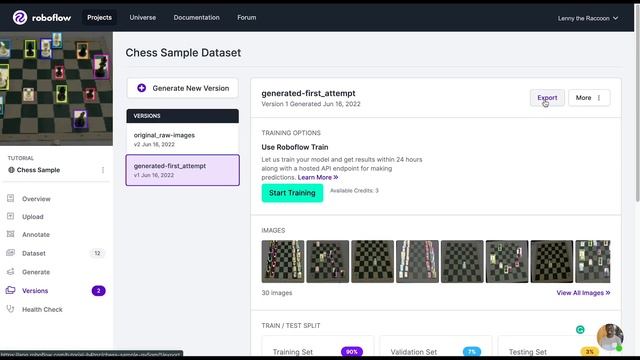Click the Upload sidebar icon
Viewport: 640px width, 360px height.
coord(11,216)
